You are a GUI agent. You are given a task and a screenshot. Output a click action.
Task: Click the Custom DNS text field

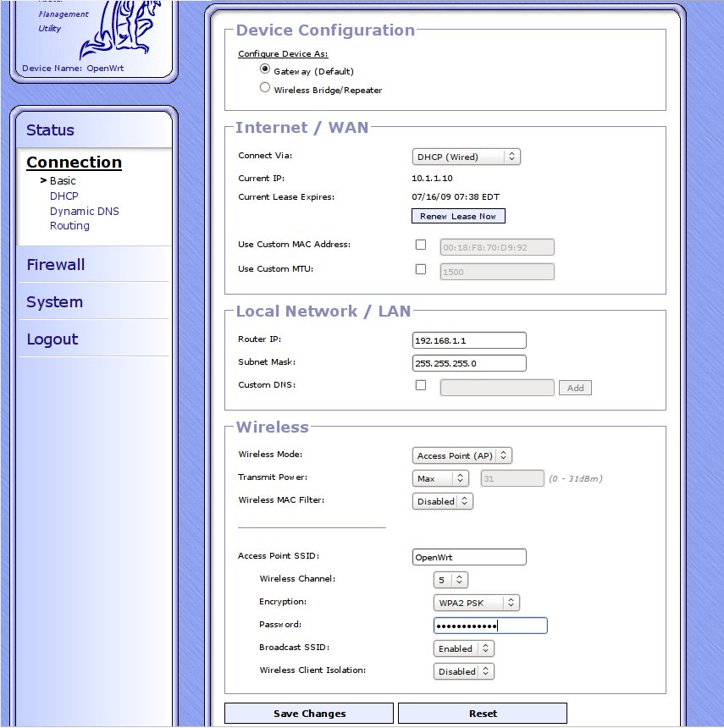pos(497,388)
